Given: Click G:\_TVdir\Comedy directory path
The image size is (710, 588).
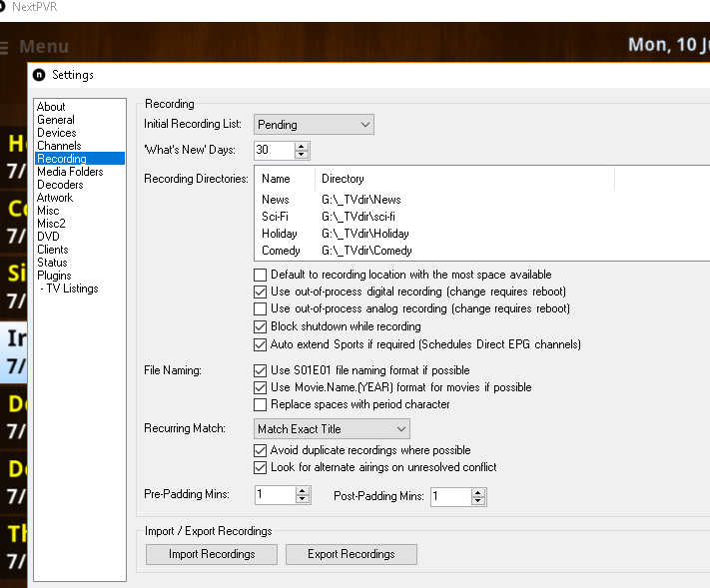Looking at the screenshot, I should (366, 251).
